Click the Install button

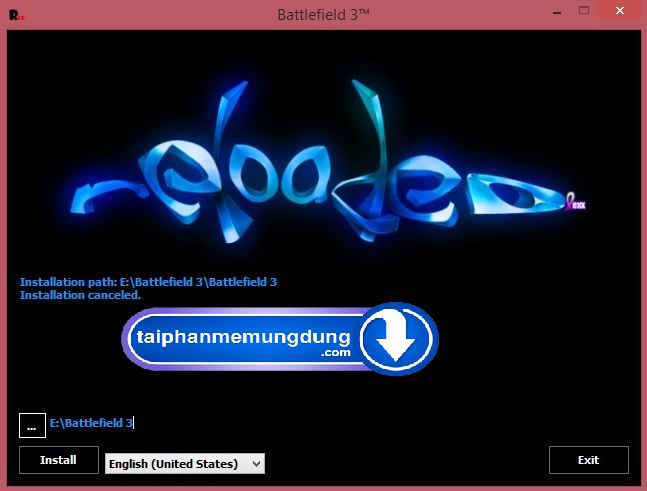(x=59, y=460)
